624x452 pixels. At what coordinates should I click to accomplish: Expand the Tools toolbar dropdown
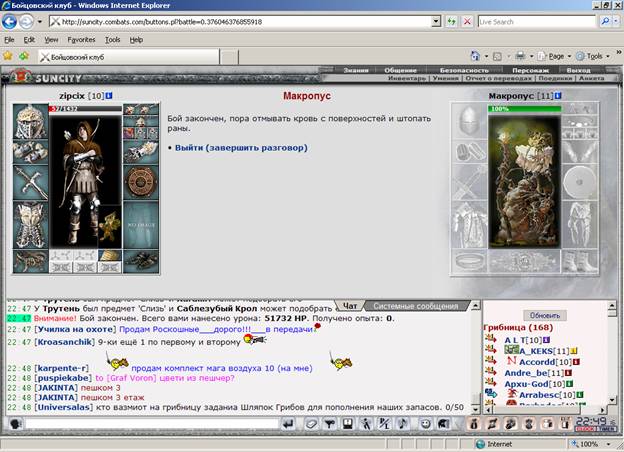(x=608, y=56)
